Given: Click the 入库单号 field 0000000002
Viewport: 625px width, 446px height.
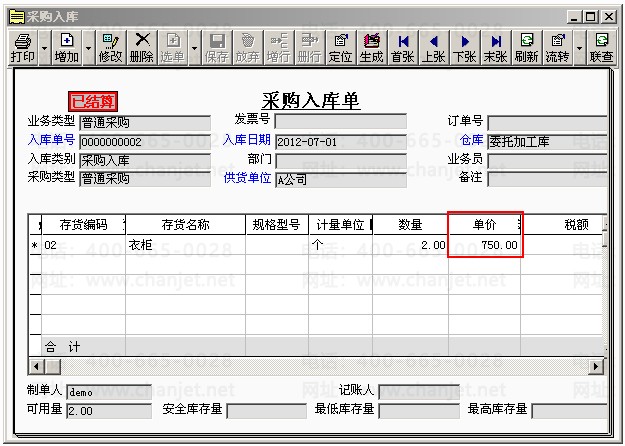Looking at the screenshot, I should point(145,142).
